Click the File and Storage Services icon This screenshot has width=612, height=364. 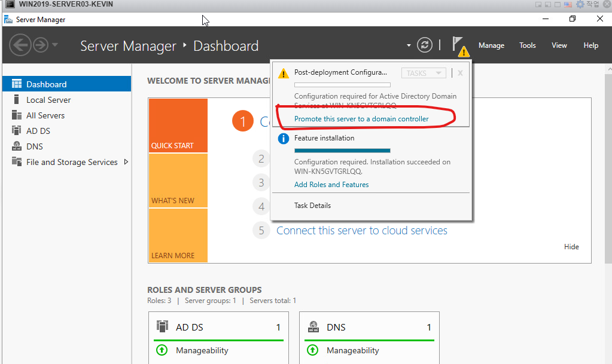(x=17, y=161)
